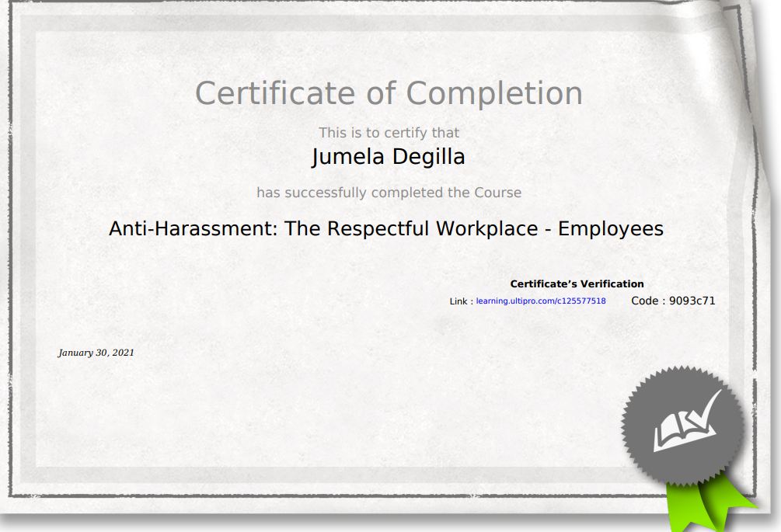Click the course title 'Anti-Harassment: The Respectful Workplace - Employees'

[386, 229]
